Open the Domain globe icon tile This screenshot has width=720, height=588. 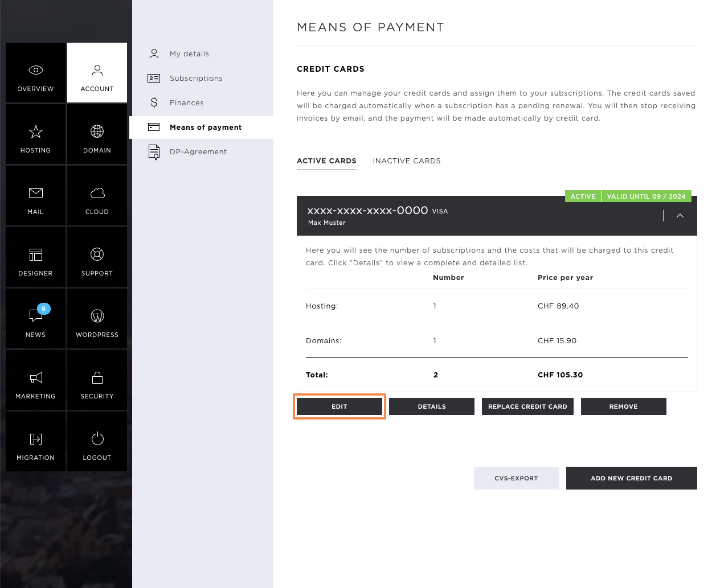coord(97,134)
